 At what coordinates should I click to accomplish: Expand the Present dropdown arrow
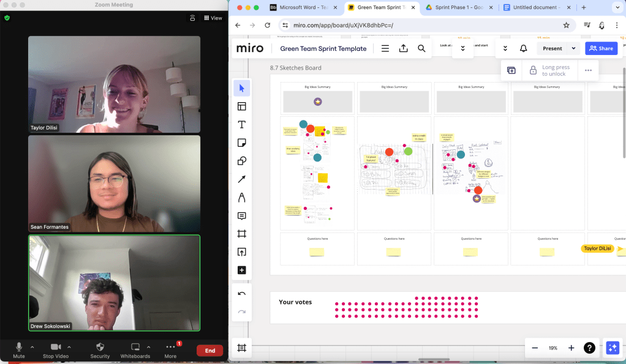[574, 48]
